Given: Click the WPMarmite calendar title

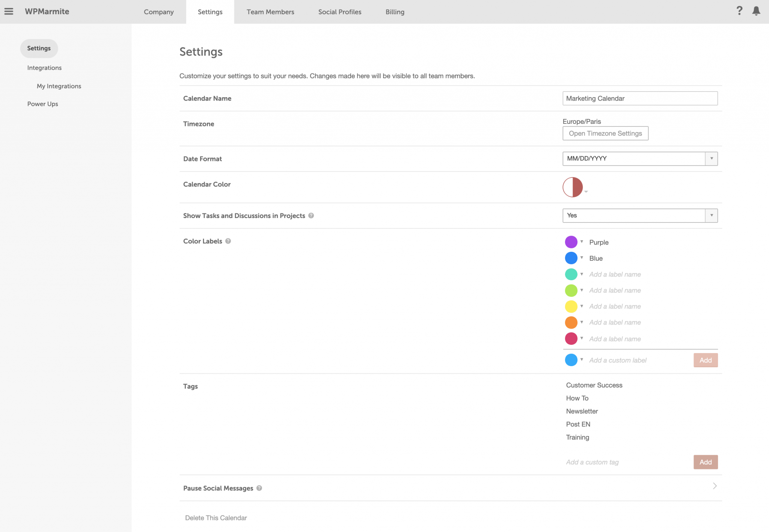Looking at the screenshot, I should (x=47, y=11).
